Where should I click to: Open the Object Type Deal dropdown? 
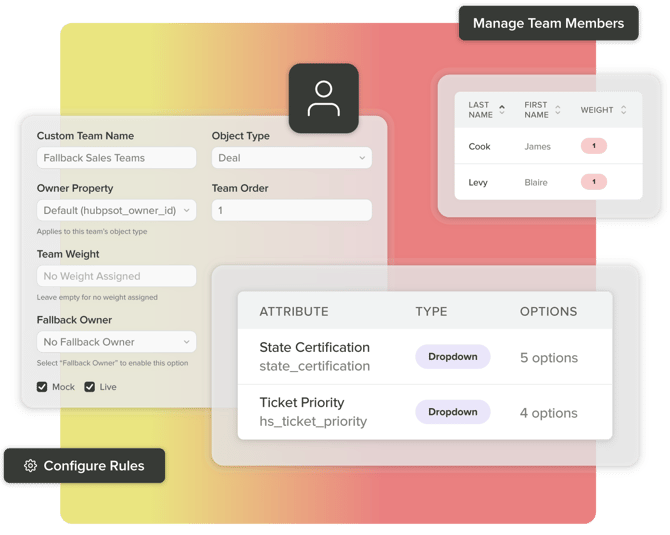coord(291,158)
